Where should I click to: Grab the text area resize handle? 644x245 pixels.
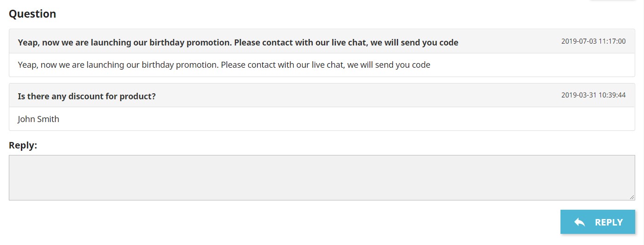(x=632, y=197)
